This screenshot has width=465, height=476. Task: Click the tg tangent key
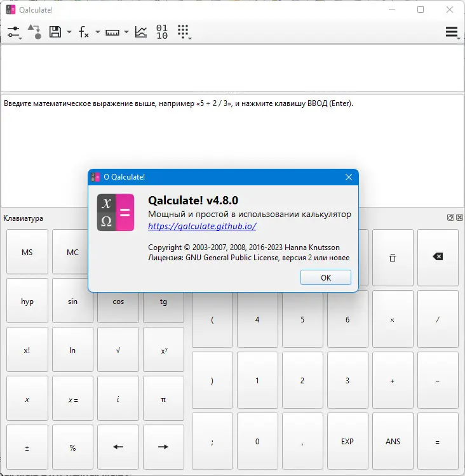click(x=163, y=307)
